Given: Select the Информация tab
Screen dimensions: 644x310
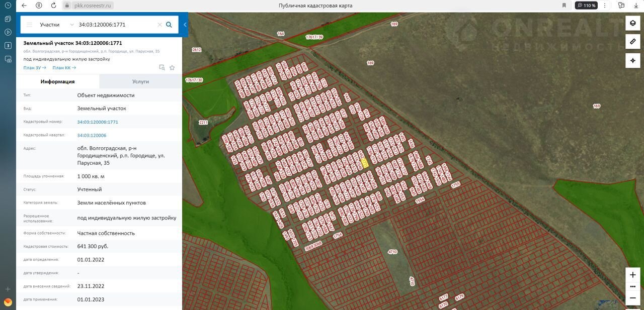Looking at the screenshot, I should 58,81.
